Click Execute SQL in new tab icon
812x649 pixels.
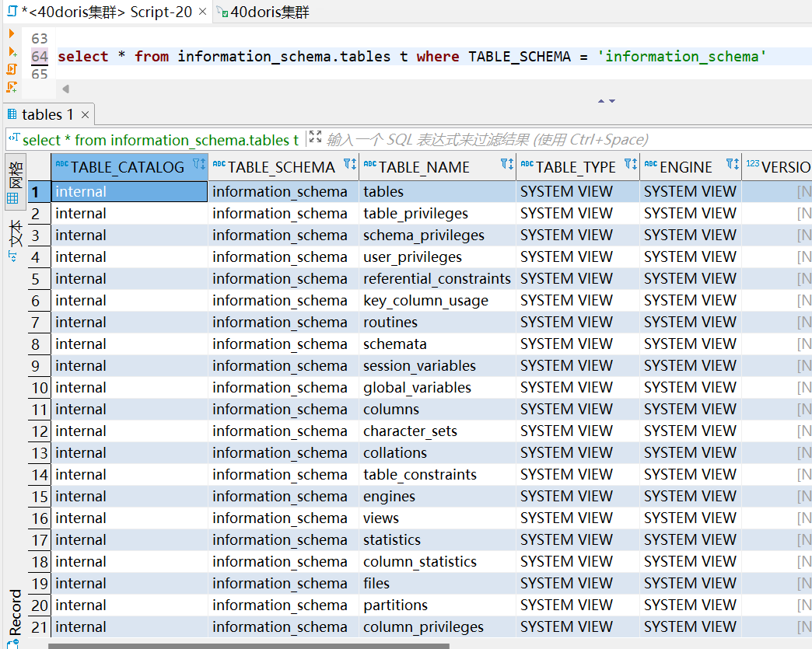pos(12,51)
